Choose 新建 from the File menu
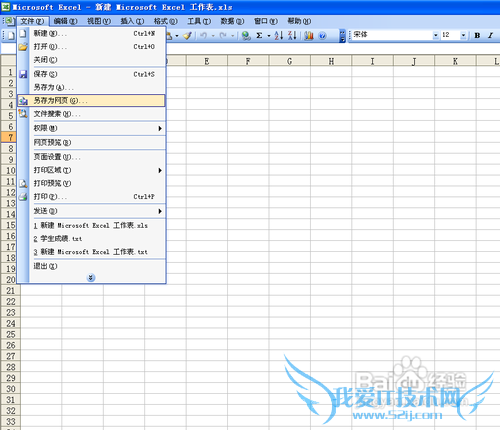This screenshot has height=430, width=500. tap(91, 33)
